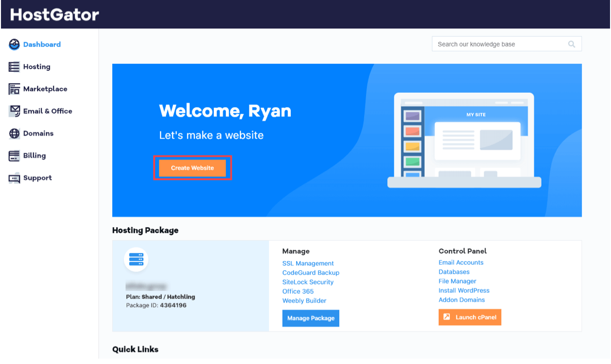The image size is (611, 364).
Task: Click the Dashboard icon in the sidebar
Action: (x=14, y=44)
